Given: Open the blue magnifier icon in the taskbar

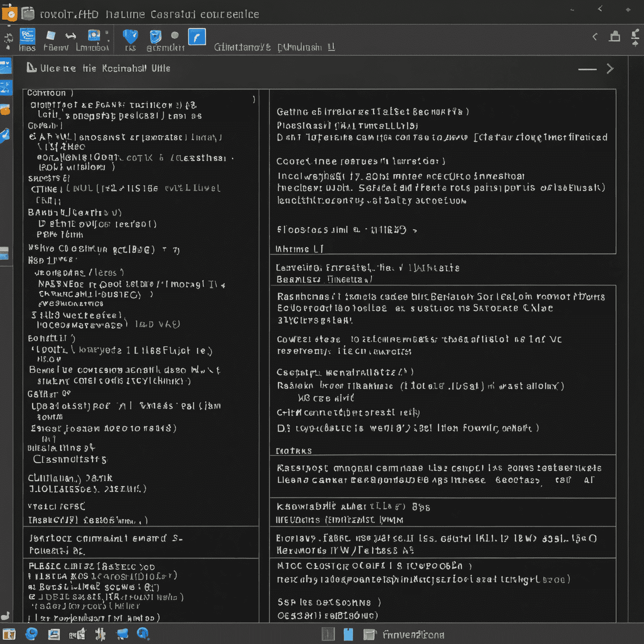Looking at the screenshot, I should 143,634.
